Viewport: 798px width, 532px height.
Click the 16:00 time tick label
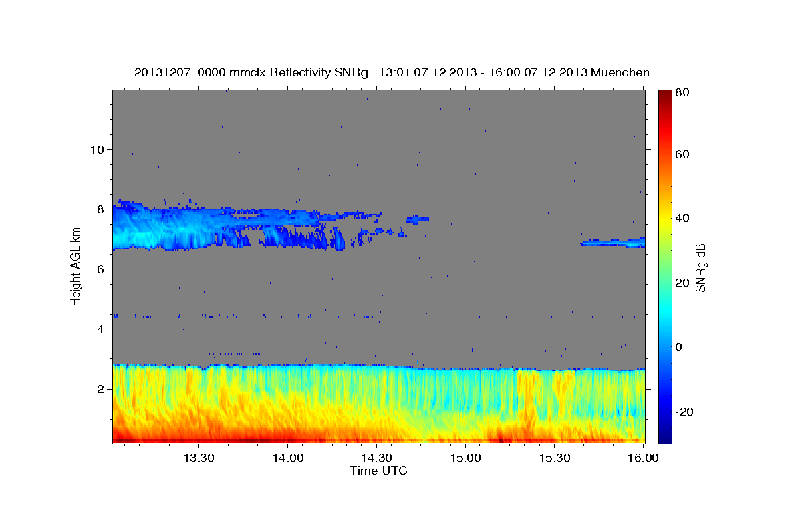(644, 458)
